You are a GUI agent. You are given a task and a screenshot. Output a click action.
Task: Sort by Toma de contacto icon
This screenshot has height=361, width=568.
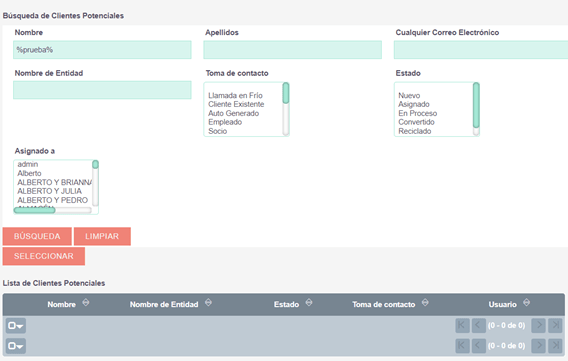tap(425, 302)
